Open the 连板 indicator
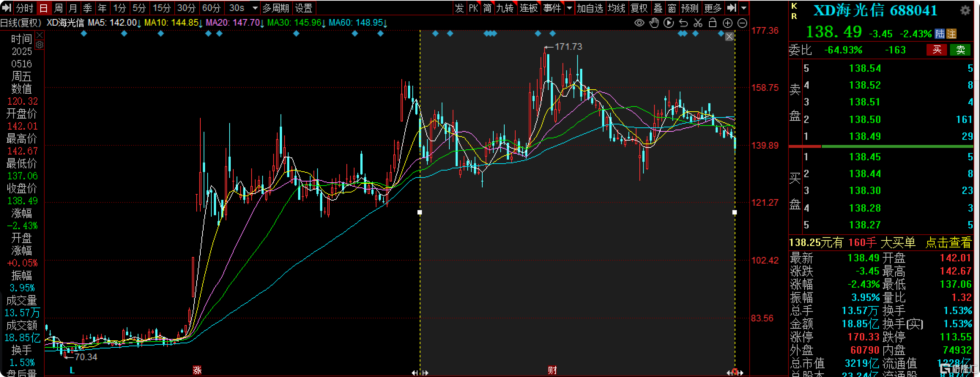This screenshot has height=377, width=980. (x=529, y=8)
